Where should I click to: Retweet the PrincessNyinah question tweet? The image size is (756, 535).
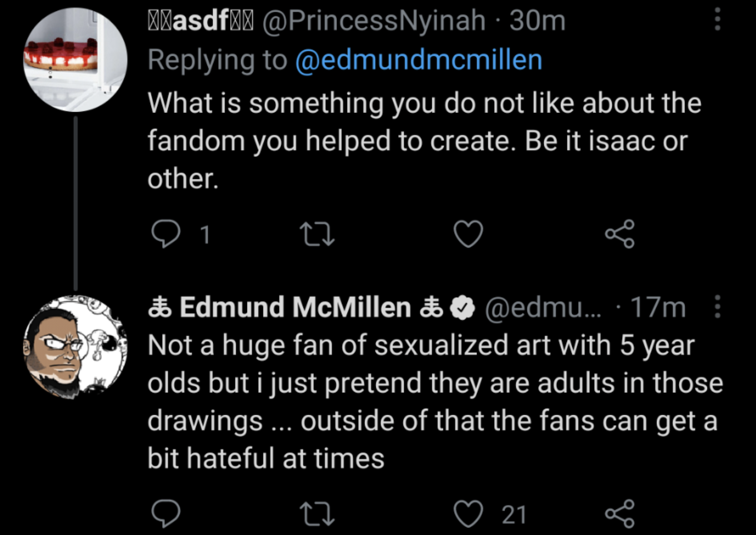pyautogui.click(x=317, y=234)
